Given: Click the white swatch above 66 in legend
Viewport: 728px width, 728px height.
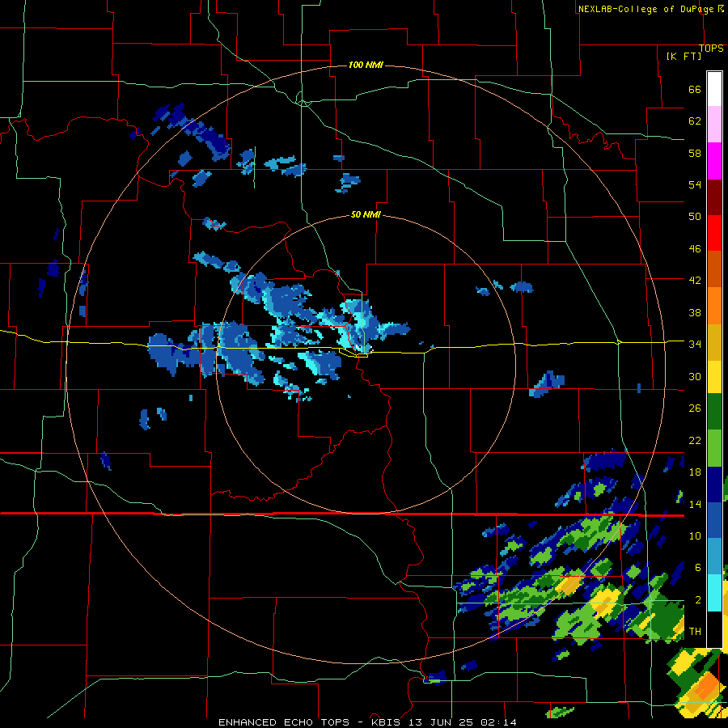Looking at the screenshot, I should coord(714,89).
